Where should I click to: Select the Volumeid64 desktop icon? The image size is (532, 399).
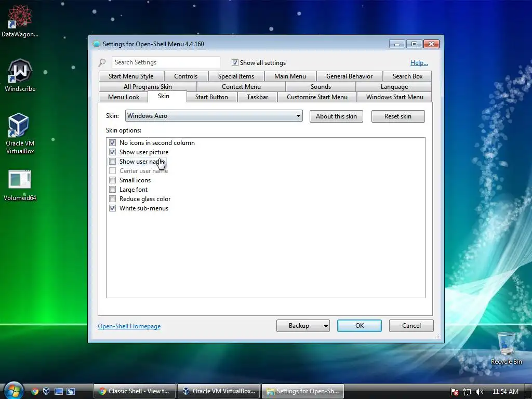[20, 185]
